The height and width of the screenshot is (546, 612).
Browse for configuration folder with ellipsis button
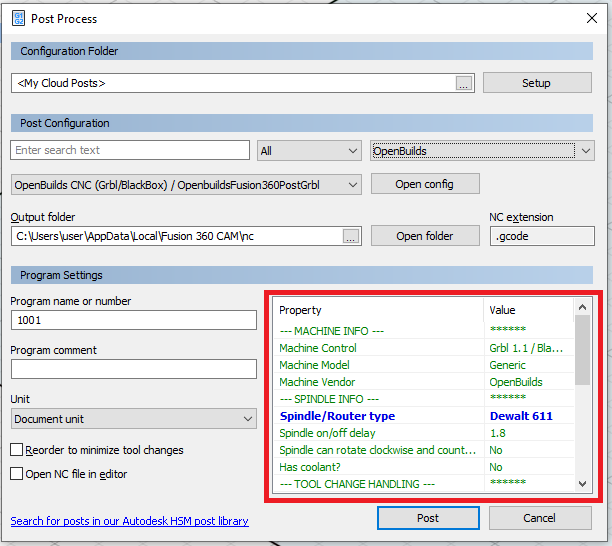(x=464, y=83)
